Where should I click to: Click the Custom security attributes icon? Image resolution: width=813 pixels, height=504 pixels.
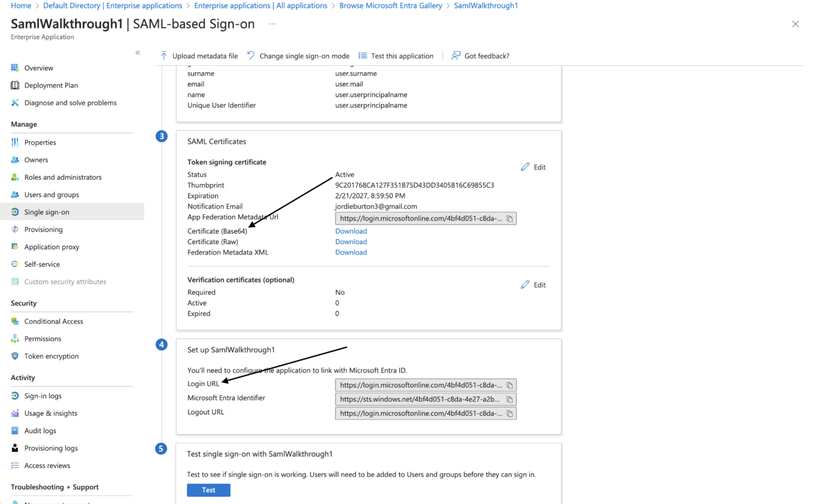click(15, 282)
